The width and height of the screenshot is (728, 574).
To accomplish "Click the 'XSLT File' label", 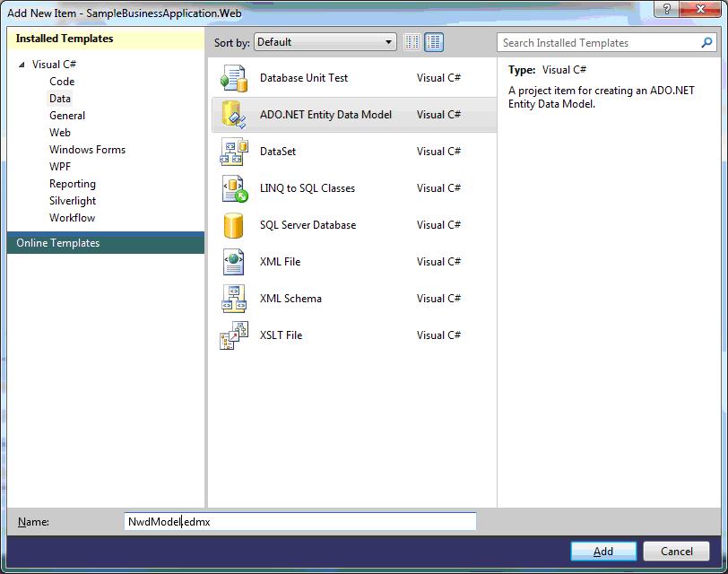I will [x=281, y=335].
